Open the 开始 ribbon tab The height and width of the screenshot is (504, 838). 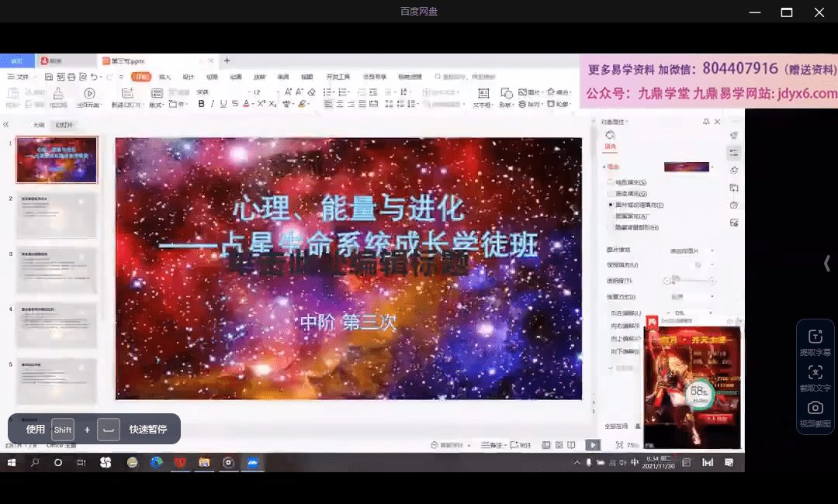coord(140,77)
